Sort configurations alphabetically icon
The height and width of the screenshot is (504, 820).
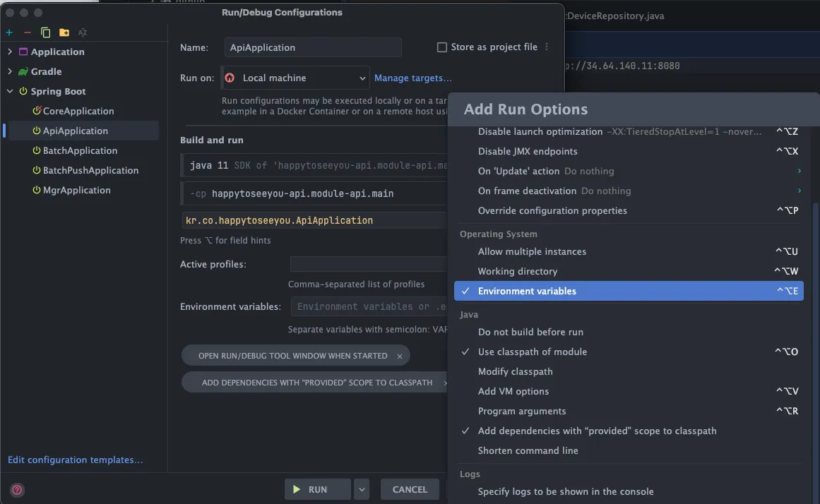(82, 32)
